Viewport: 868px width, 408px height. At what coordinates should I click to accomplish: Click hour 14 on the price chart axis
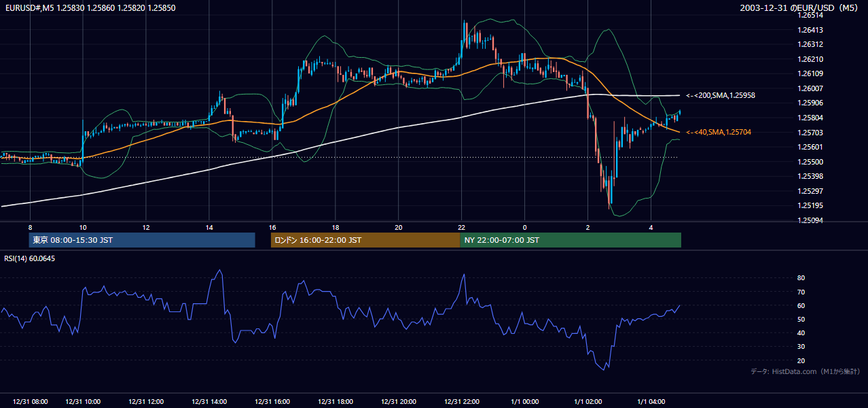pos(209,227)
